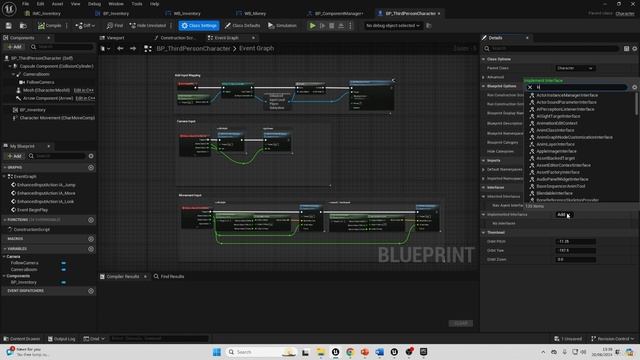Start Simulation from toolbar
640x360 pixels.
point(282,25)
